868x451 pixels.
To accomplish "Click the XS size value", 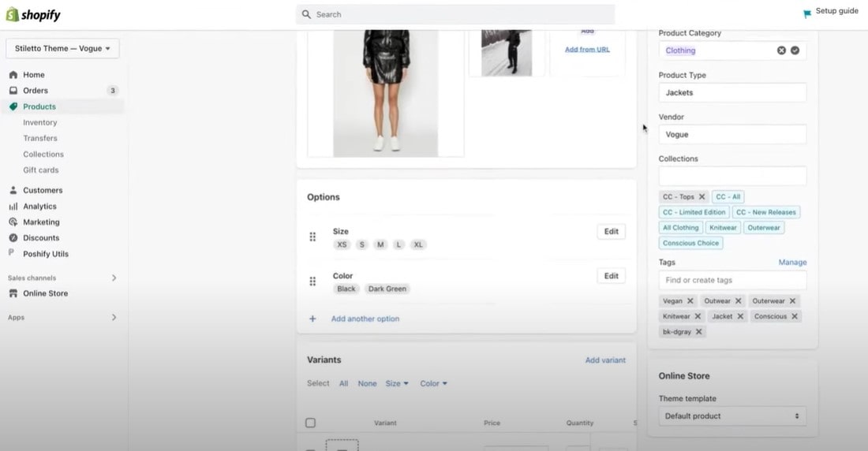I will coord(342,244).
